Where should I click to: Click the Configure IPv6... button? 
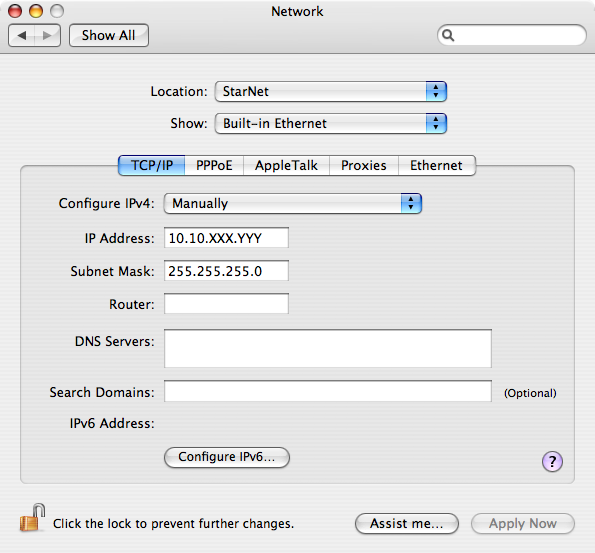coord(227,457)
